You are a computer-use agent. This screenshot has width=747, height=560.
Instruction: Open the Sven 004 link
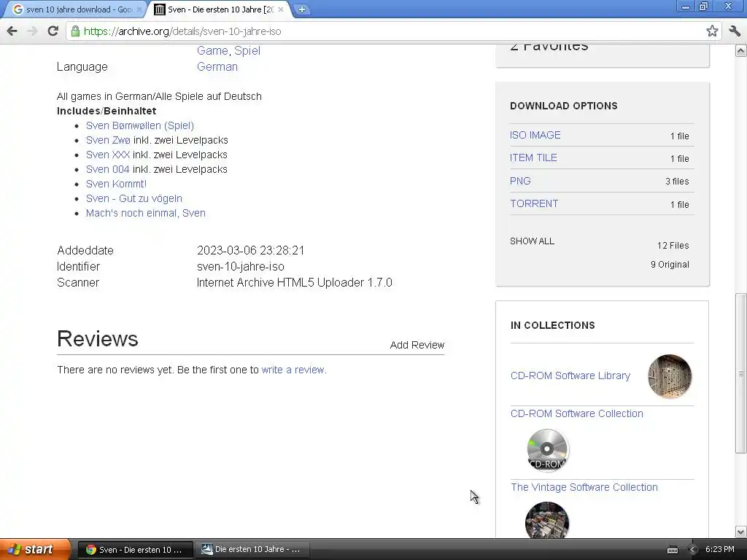tap(107, 169)
